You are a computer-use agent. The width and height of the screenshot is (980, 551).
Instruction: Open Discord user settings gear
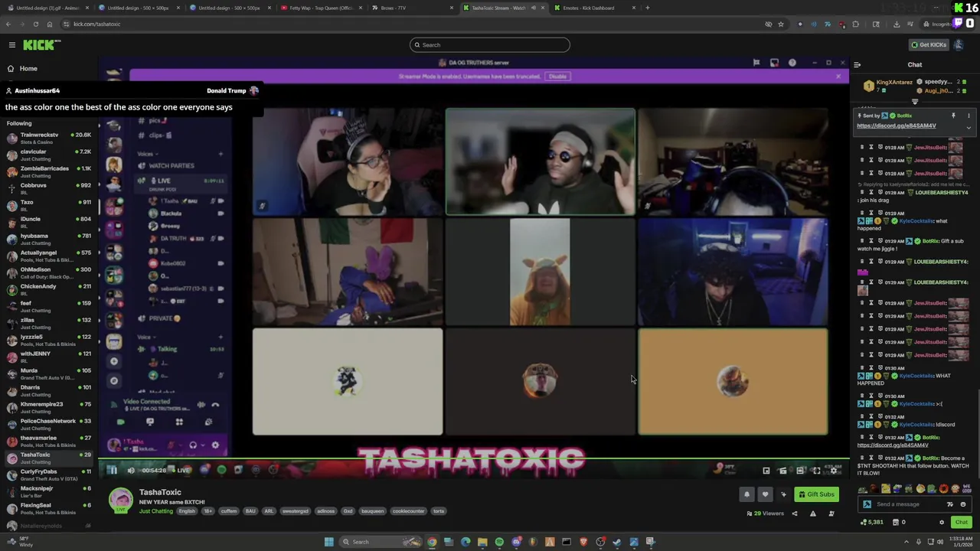coord(215,445)
